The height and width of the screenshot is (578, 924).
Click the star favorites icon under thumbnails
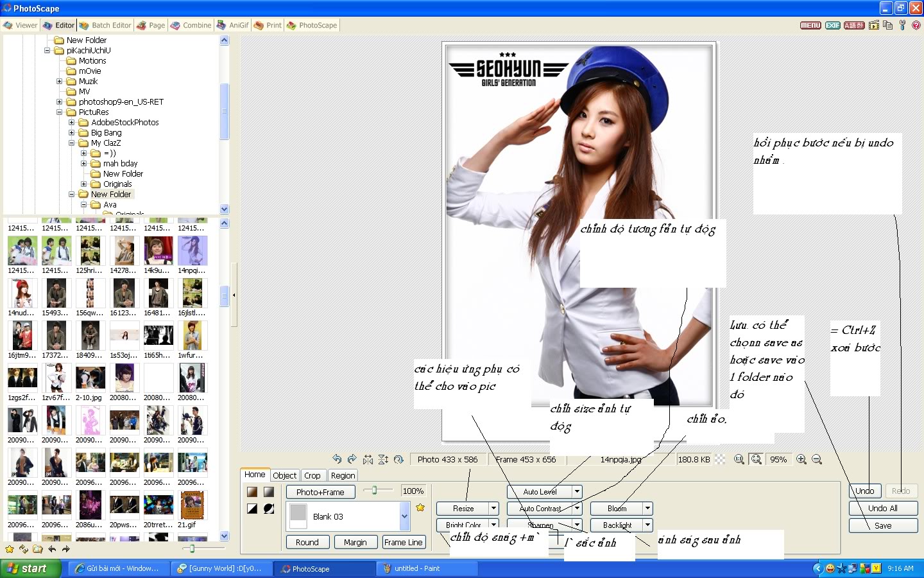pyautogui.click(x=10, y=549)
